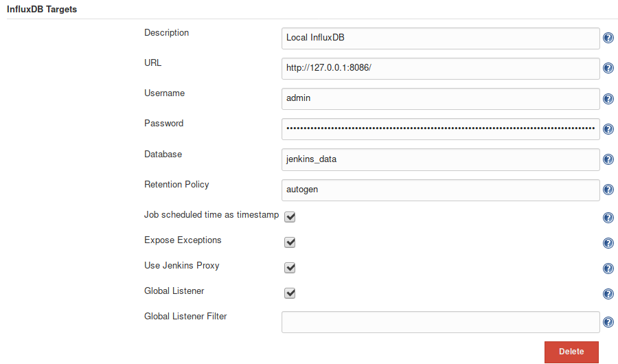Click the empty Global Listener Filter field

pyautogui.click(x=441, y=322)
